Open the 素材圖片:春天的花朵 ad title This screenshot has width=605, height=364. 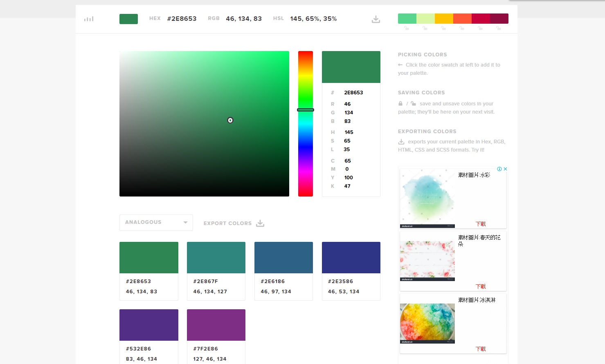[479, 240]
